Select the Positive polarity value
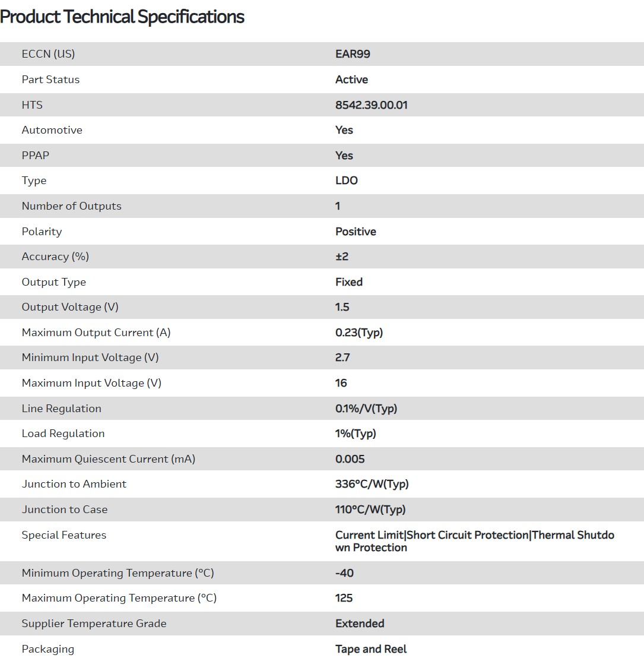This screenshot has width=644, height=658. 356,232
